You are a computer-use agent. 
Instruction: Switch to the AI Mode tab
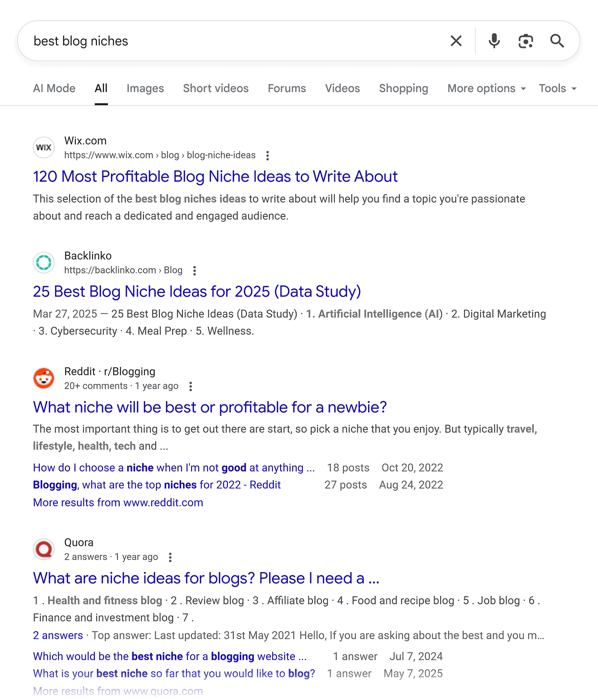[54, 88]
